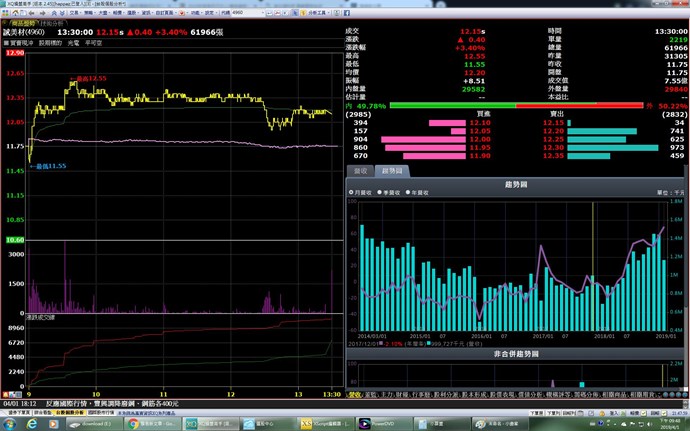Click the 財報 link in bottom bar

(x=399, y=394)
